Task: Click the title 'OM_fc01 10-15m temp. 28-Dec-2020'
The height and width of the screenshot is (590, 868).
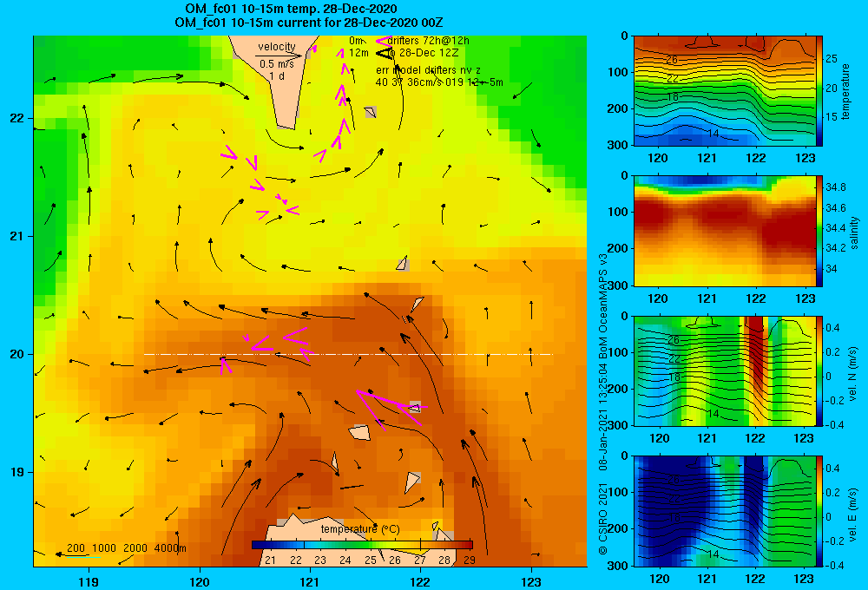Action: [x=291, y=9]
